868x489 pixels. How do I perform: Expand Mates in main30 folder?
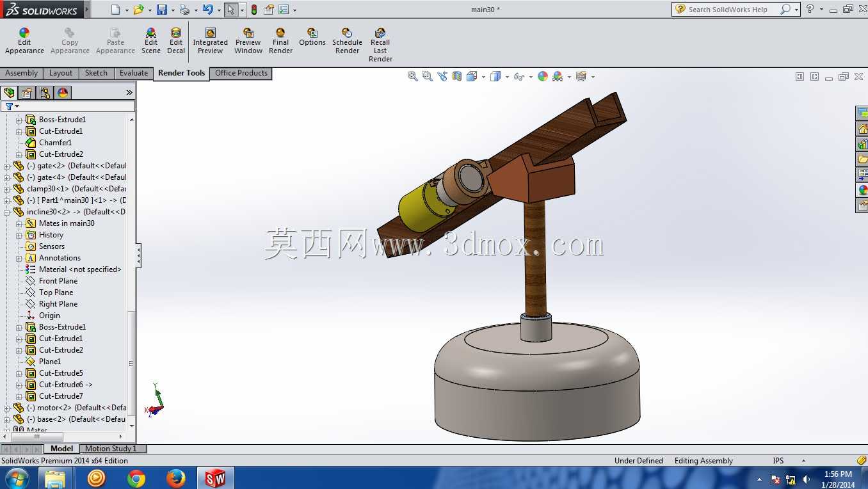(x=19, y=223)
